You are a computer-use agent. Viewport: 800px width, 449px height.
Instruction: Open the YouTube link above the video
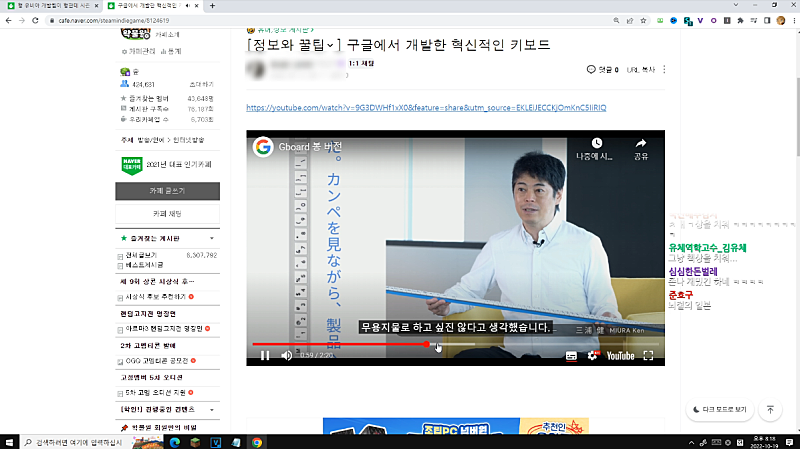[x=426, y=108]
